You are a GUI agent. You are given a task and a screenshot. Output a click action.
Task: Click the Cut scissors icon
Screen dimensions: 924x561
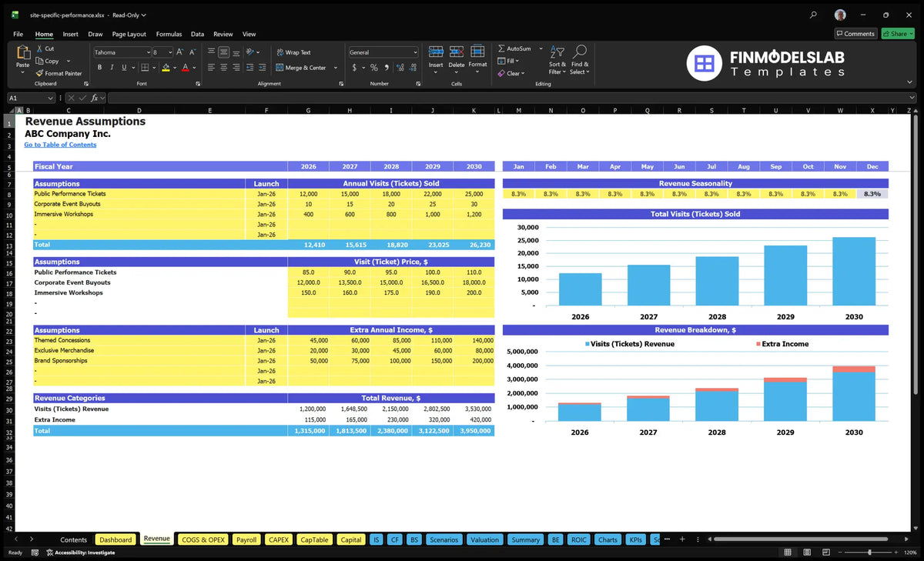tap(39, 48)
